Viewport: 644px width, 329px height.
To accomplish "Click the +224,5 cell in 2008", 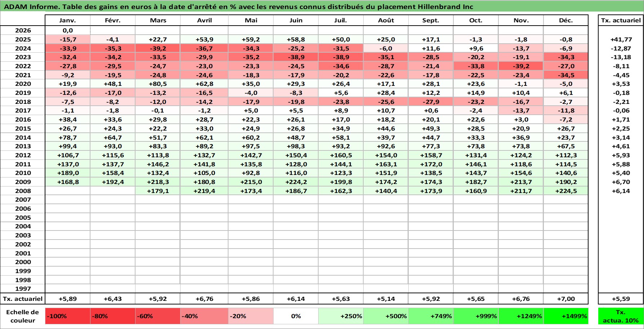I will point(566,191).
